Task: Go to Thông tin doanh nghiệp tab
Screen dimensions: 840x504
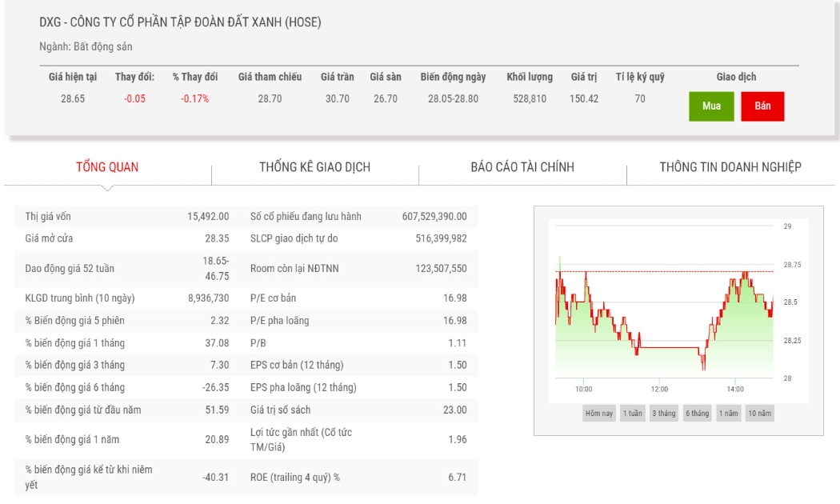Action: [x=730, y=167]
